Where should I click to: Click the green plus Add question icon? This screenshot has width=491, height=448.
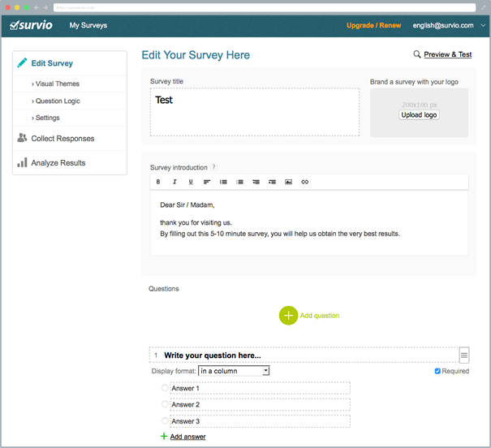[x=289, y=316]
